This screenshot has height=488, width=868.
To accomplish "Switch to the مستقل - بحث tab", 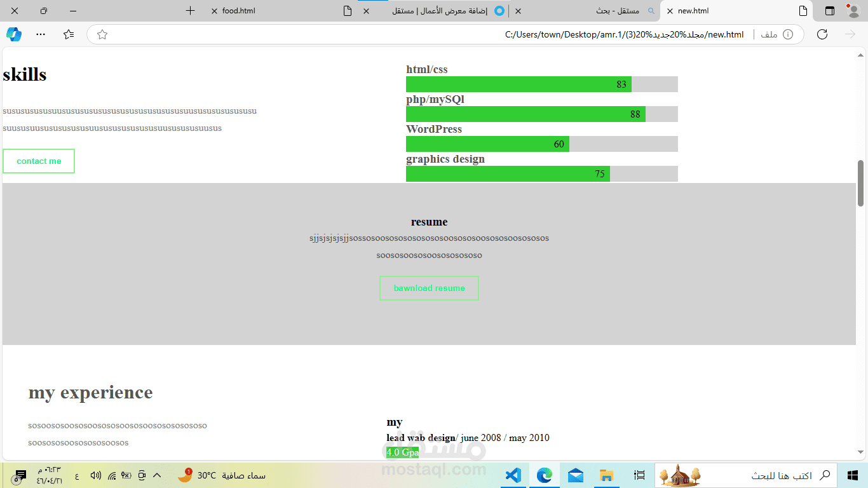I will 585,11.
